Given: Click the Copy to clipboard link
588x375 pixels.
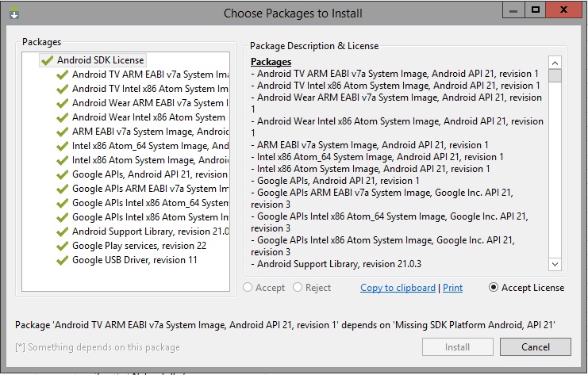Looking at the screenshot, I should pos(398,288).
